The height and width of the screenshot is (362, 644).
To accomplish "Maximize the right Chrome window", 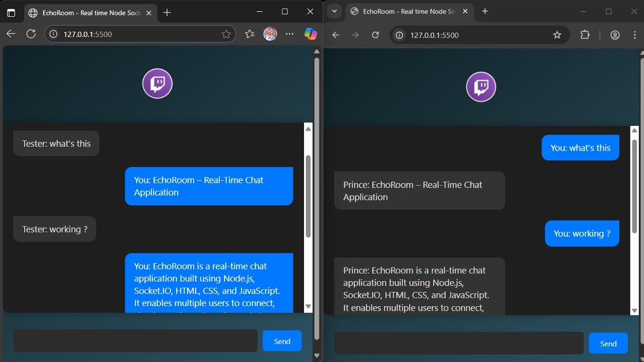I will pos(609,12).
